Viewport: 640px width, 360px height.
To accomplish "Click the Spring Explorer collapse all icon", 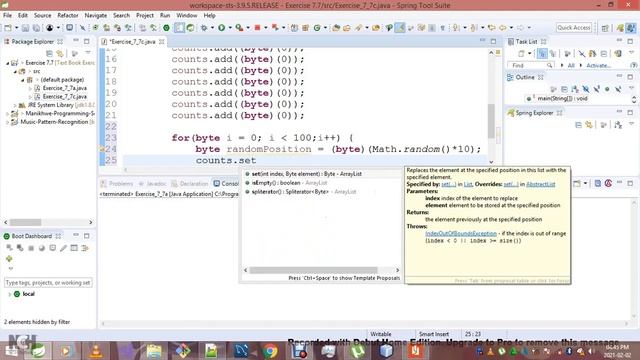I will click(x=578, y=125).
